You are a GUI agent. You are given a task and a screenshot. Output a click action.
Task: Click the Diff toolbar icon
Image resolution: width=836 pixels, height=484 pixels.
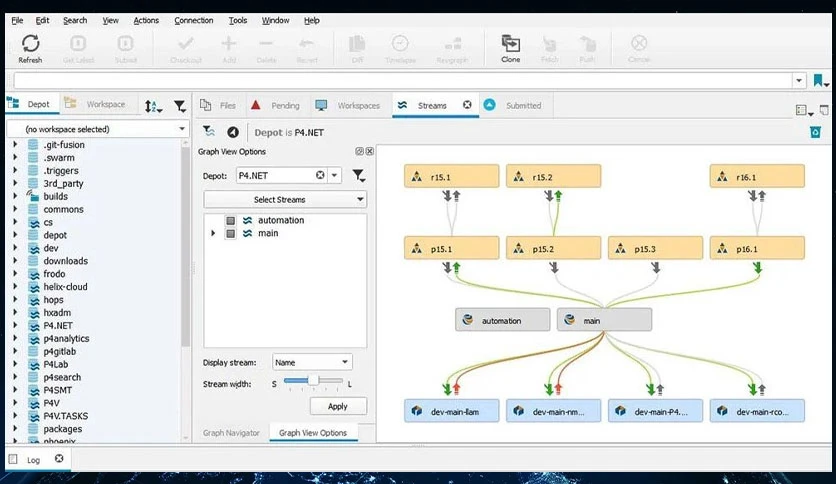click(357, 44)
